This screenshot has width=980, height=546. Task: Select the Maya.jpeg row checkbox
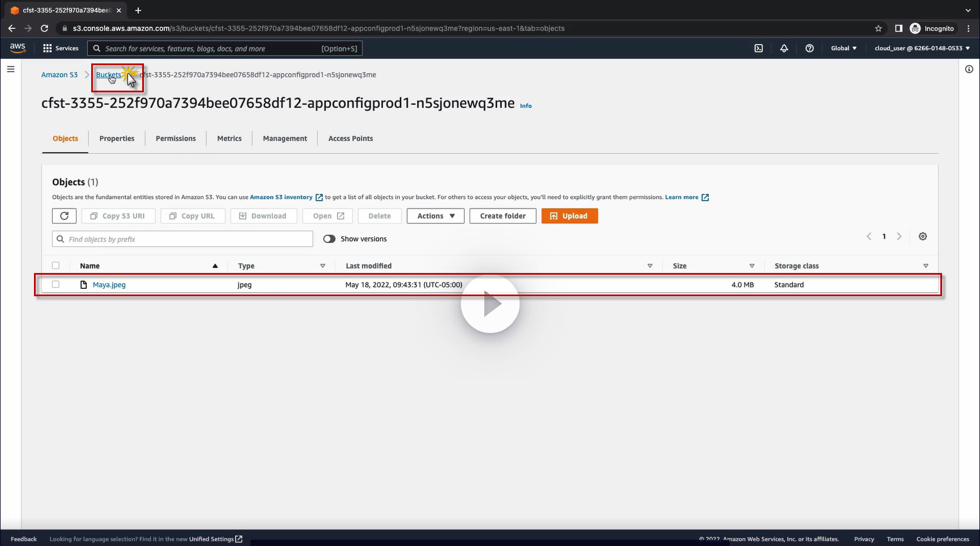56,284
